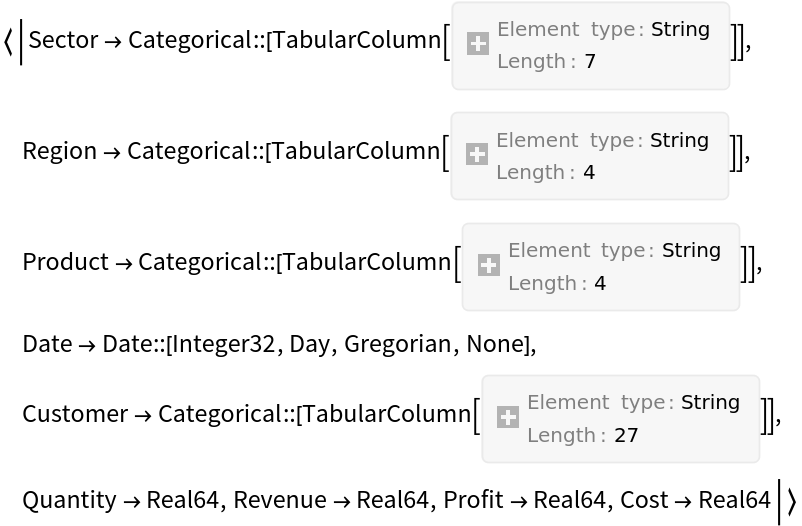Click plus icon in third box from top
This screenshot has width=802, height=526.
pyautogui.click(x=489, y=265)
